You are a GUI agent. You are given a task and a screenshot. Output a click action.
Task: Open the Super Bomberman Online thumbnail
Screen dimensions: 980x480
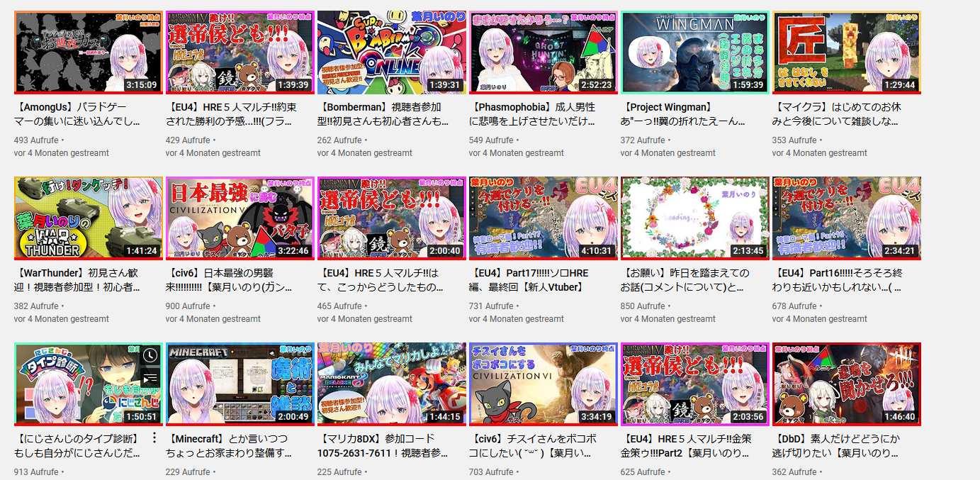[x=392, y=52]
